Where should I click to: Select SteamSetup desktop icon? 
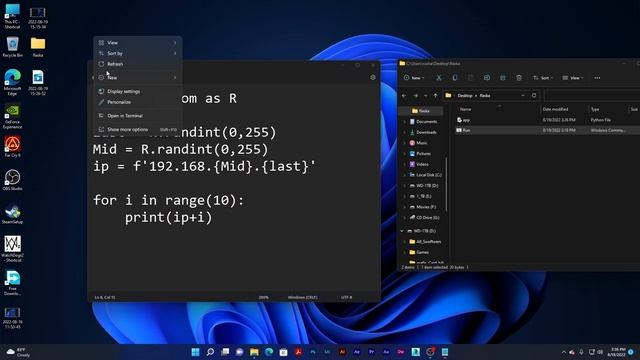(x=12, y=214)
